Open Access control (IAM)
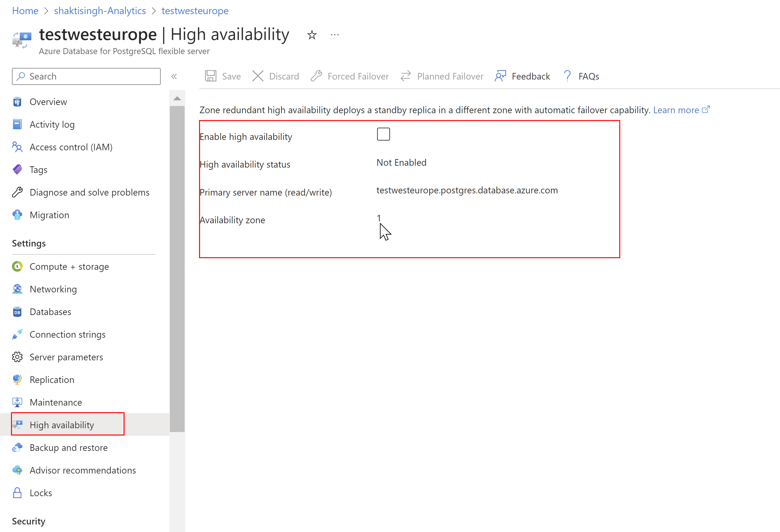780x532 pixels. 71,147
